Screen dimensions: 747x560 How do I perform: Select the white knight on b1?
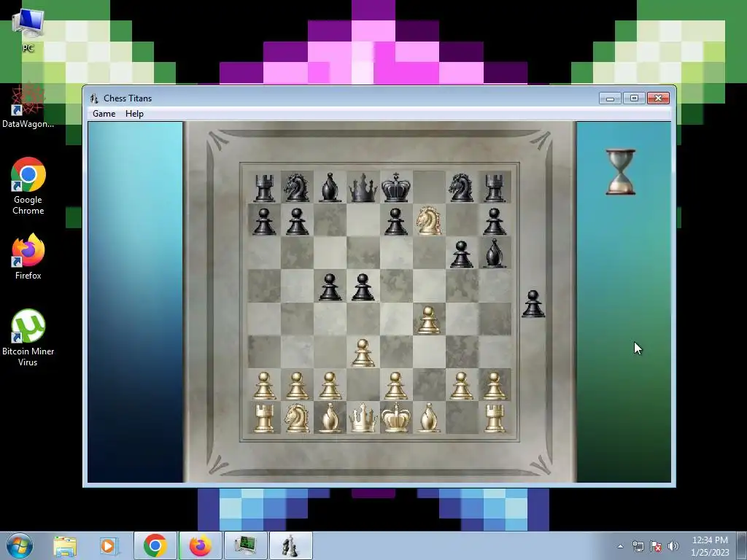[x=297, y=418]
